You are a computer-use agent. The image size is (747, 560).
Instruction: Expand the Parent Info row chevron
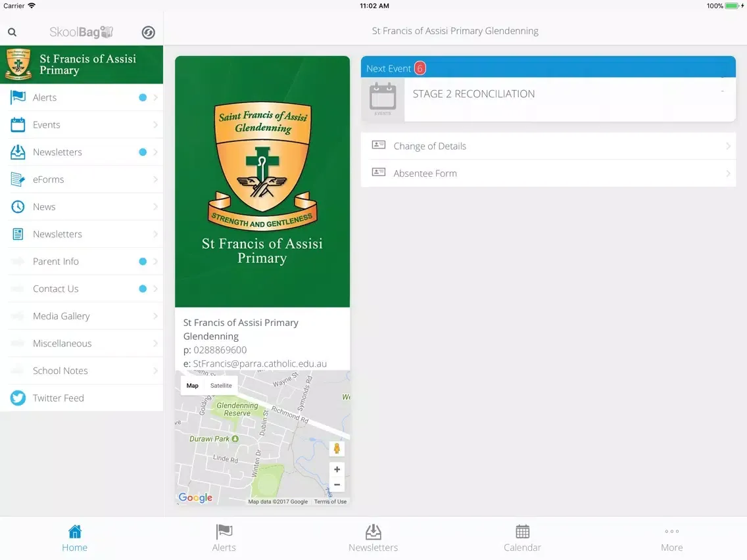coord(155,262)
